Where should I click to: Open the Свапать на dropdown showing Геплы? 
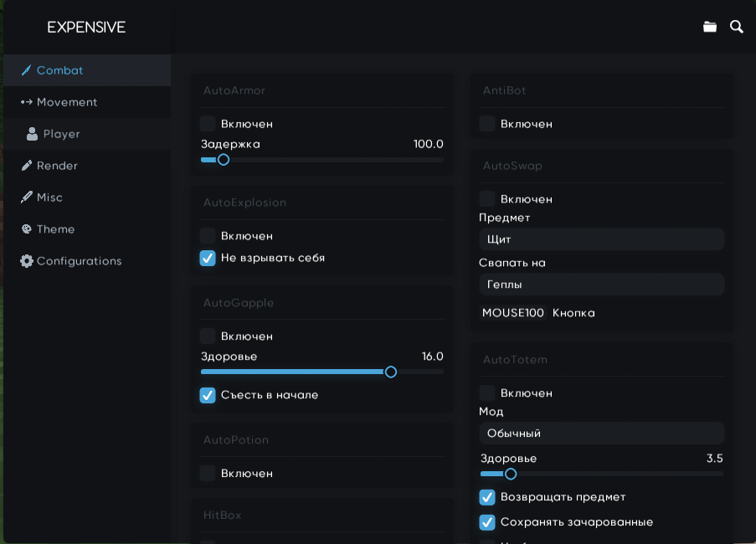click(x=602, y=285)
